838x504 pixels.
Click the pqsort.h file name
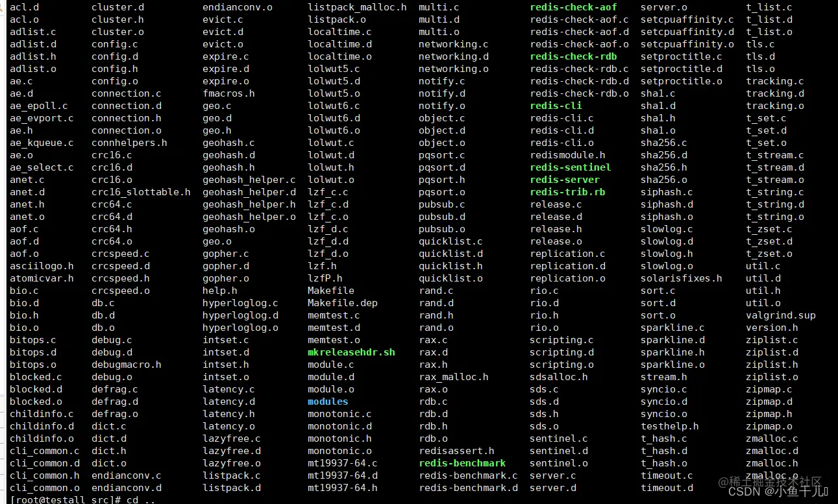pos(442,180)
